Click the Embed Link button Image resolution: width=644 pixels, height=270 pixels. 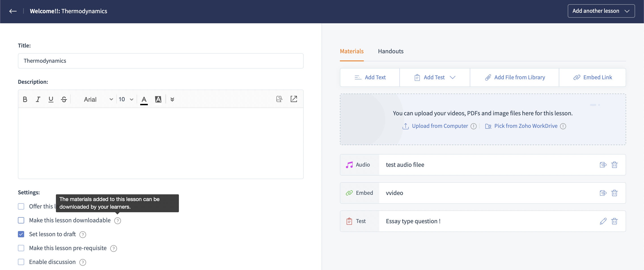[592, 77]
